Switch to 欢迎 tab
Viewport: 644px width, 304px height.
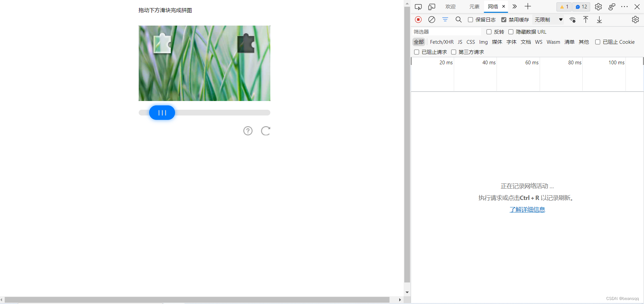tap(450, 7)
